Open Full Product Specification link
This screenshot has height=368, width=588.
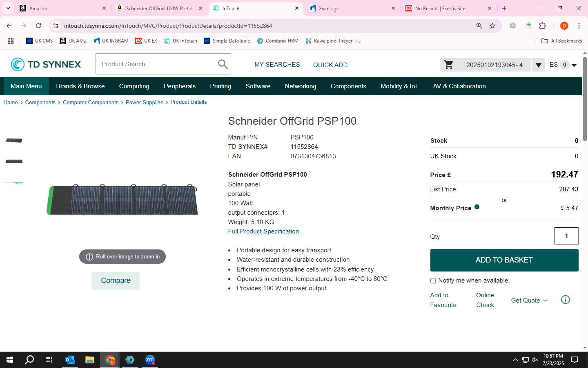[263, 231]
